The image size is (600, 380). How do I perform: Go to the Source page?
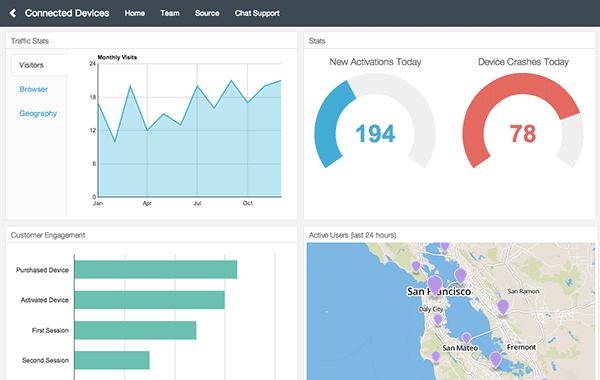(207, 13)
